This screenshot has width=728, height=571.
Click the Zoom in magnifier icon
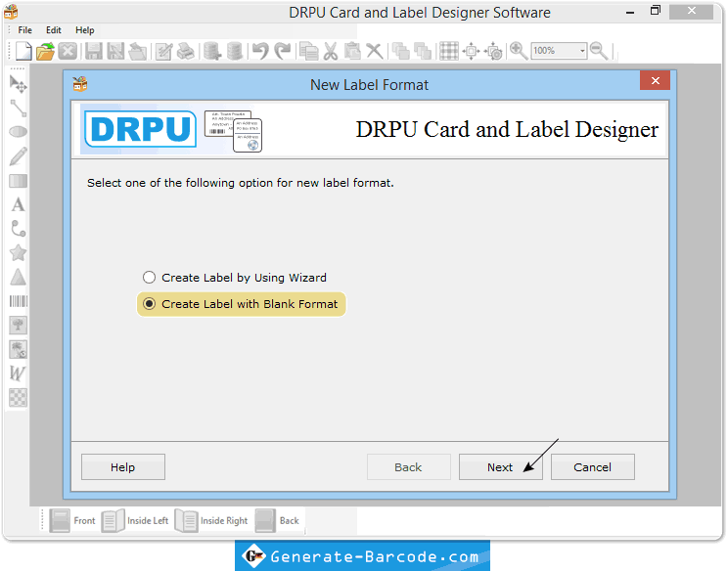click(x=519, y=51)
